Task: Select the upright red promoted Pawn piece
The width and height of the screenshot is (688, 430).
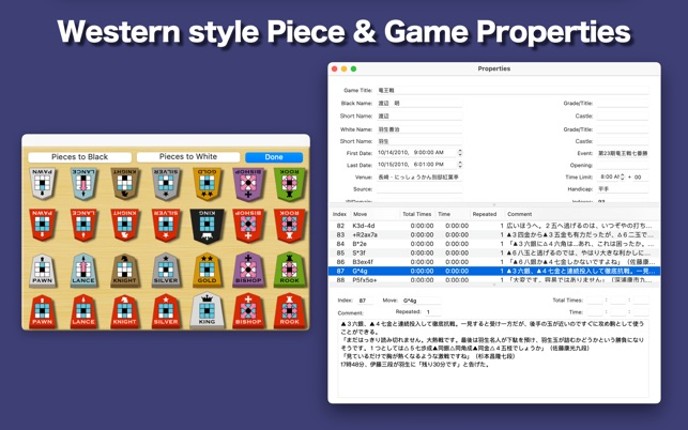Action: point(43,311)
